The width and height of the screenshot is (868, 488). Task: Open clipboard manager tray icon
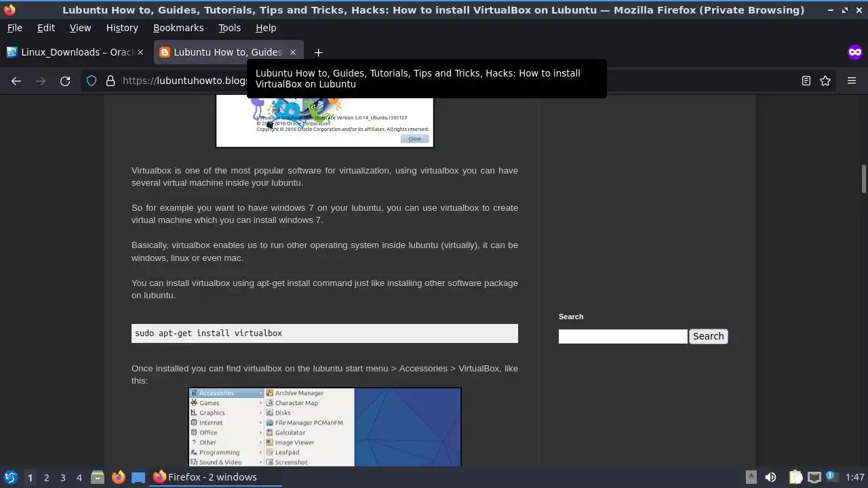[796, 477]
